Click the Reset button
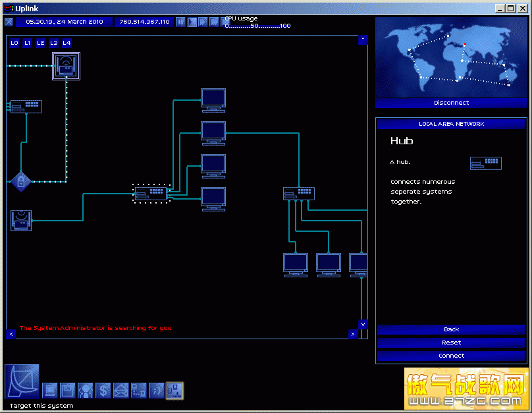 click(451, 343)
